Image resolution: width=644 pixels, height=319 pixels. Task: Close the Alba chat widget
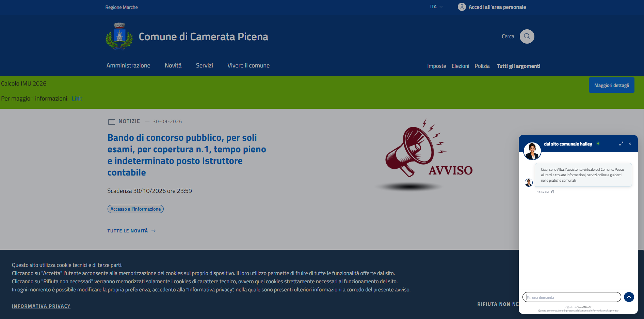click(630, 144)
